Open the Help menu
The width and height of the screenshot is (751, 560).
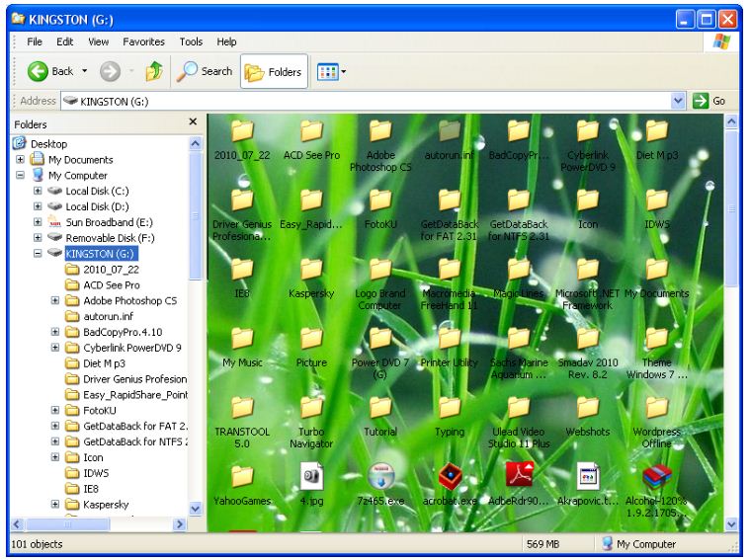pyautogui.click(x=226, y=41)
